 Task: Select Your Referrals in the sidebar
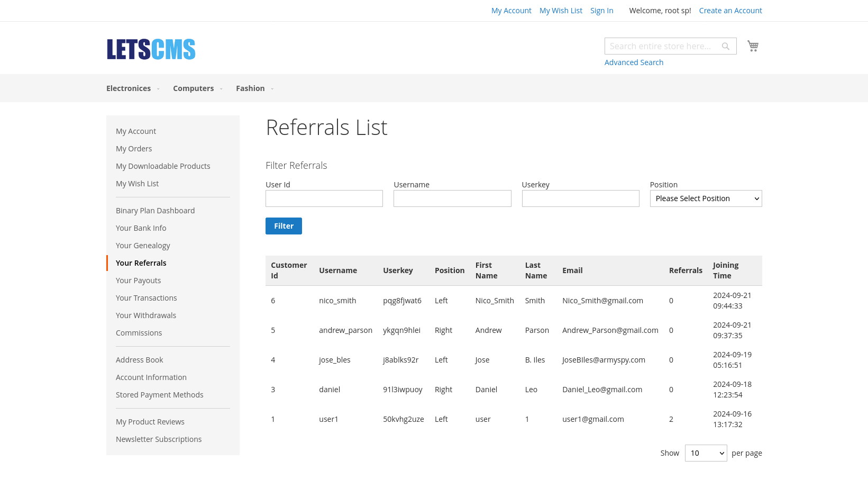141,263
